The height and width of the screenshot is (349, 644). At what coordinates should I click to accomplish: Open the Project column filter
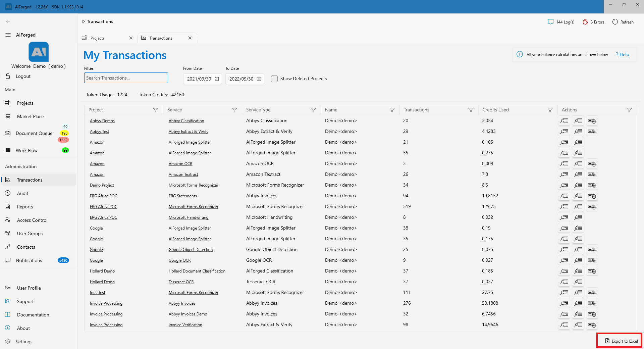[x=156, y=110]
